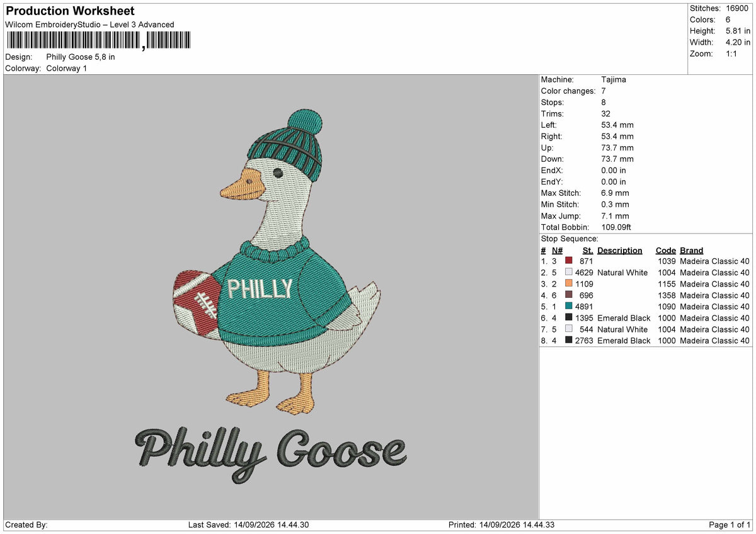Click the white swatch in stop 7
The image size is (756, 534).
pos(569,329)
